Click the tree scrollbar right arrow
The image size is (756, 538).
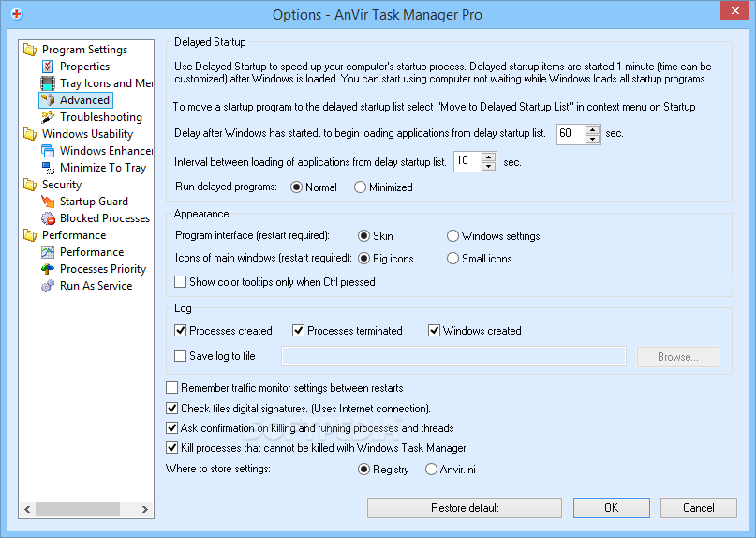pos(144,510)
